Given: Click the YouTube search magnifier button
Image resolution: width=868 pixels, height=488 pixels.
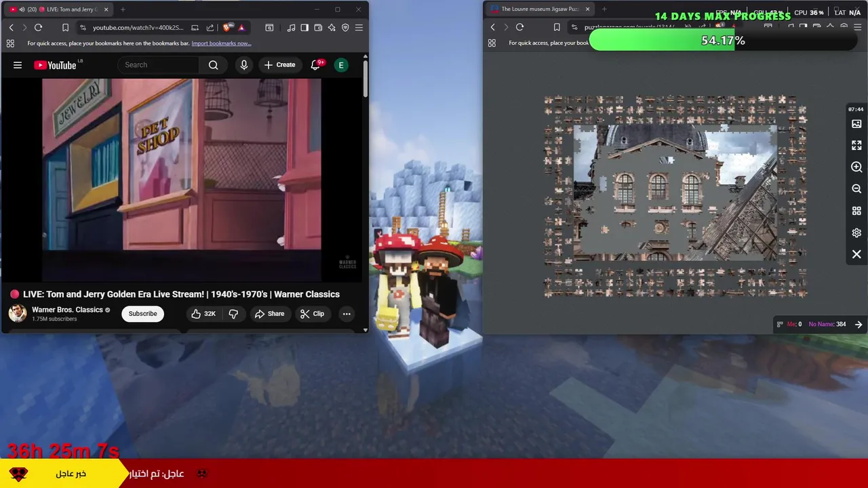Looking at the screenshot, I should (x=214, y=65).
